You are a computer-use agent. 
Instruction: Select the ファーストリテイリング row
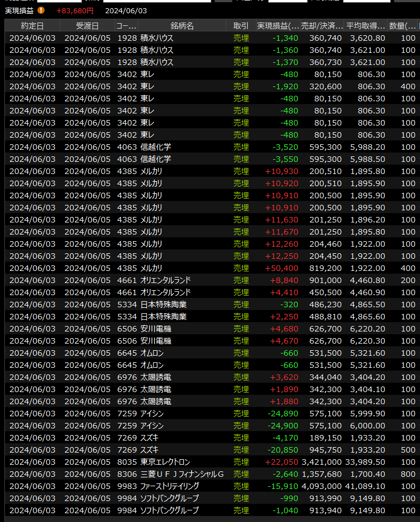click(182, 486)
